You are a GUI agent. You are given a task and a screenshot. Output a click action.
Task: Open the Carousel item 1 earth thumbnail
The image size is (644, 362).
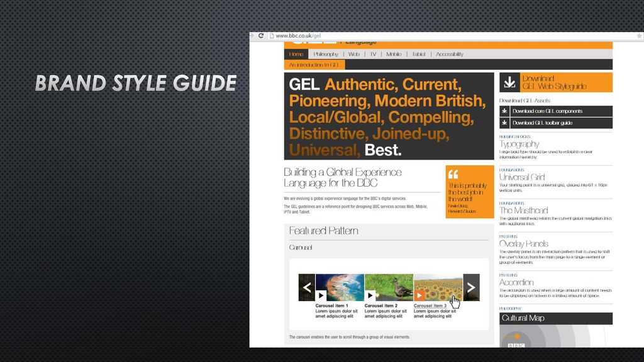[x=340, y=287]
